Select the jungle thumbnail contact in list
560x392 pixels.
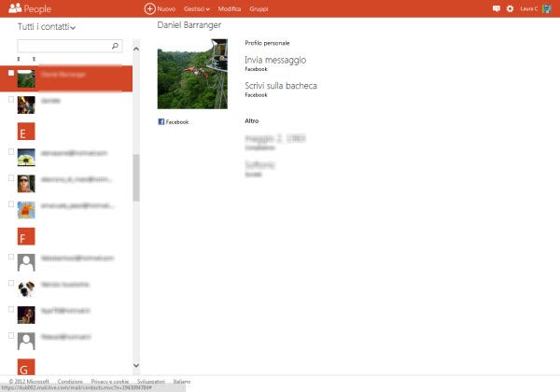tap(26, 78)
